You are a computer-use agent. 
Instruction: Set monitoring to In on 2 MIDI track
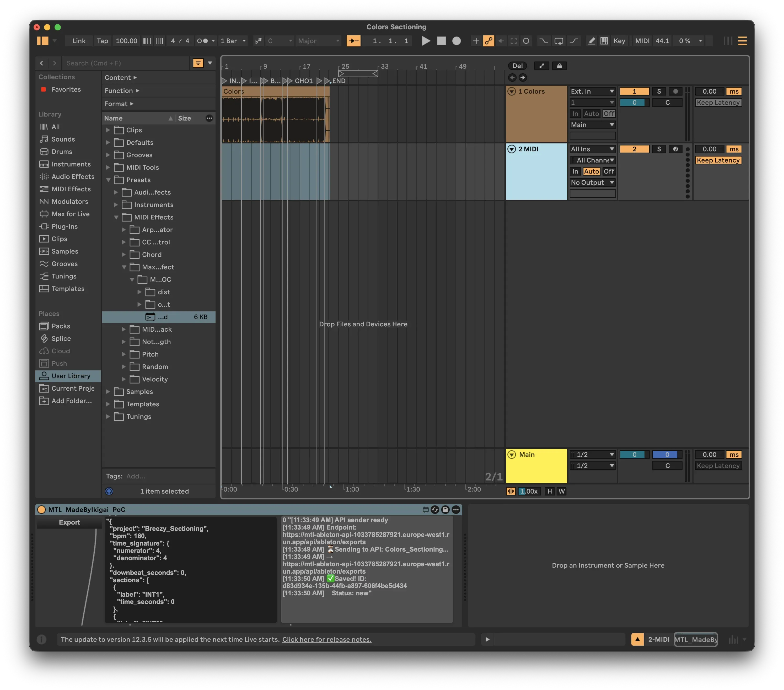pyautogui.click(x=575, y=171)
